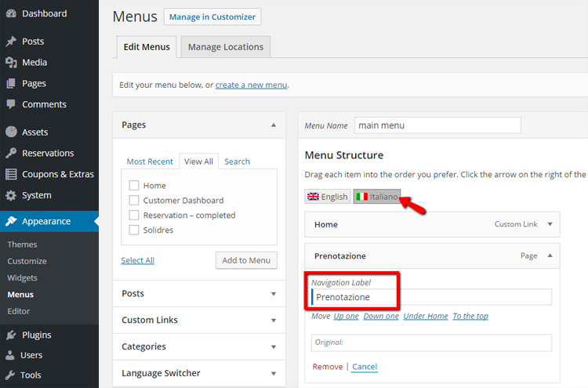This screenshot has height=388, width=588.
Task: Cancel editing the menu item
Action: 365,367
